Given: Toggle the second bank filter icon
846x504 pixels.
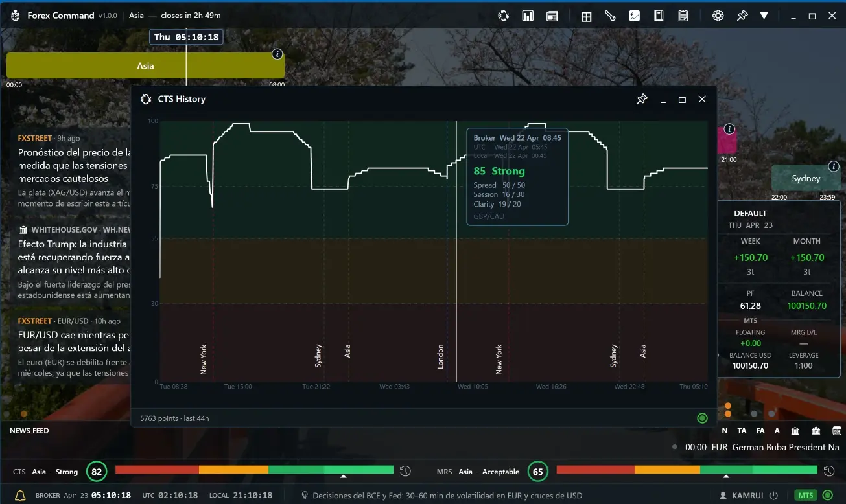Looking at the screenshot, I should tap(816, 431).
